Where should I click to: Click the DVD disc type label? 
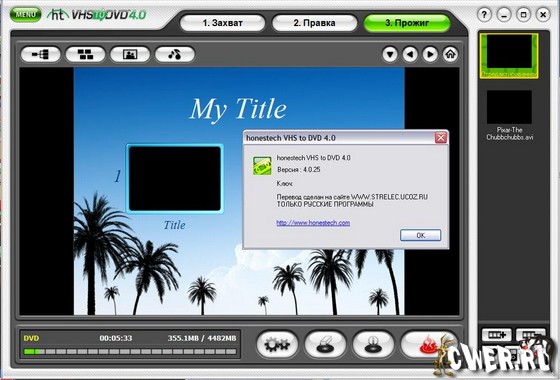pyautogui.click(x=31, y=338)
